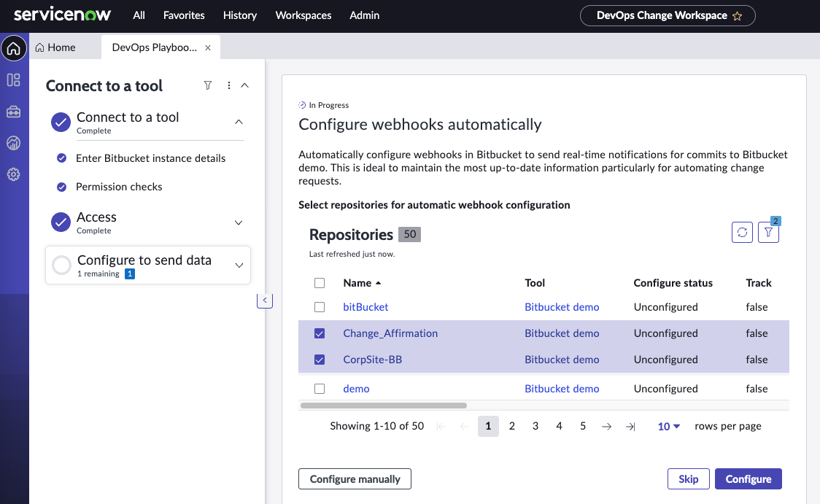Check the demo repository checkbox
The width and height of the screenshot is (820, 504).
pos(320,389)
